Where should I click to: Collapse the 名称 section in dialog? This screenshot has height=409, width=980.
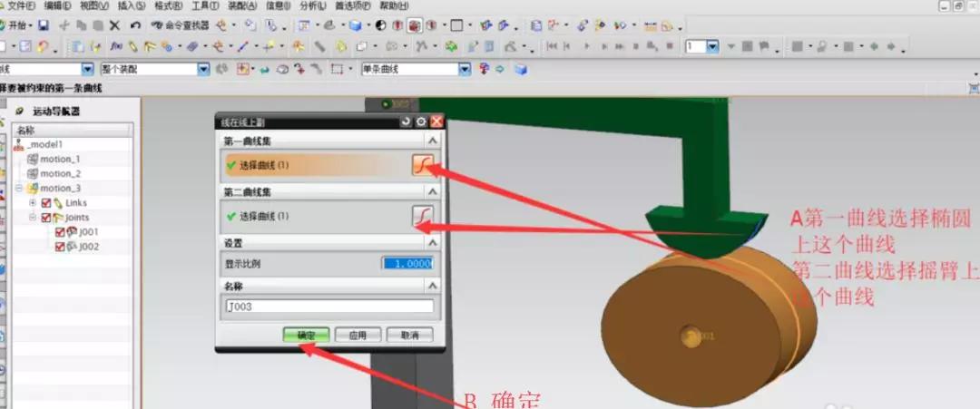point(432,286)
